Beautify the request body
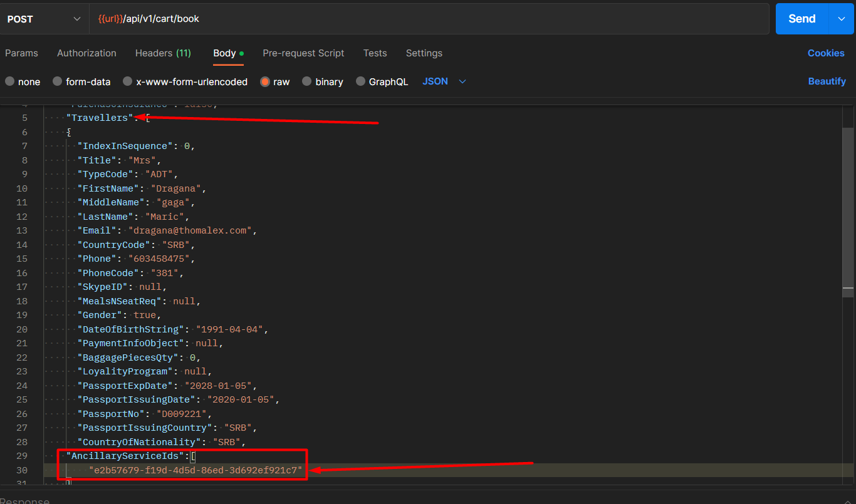Viewport: 856px width, 504px height. coord(827,81)
